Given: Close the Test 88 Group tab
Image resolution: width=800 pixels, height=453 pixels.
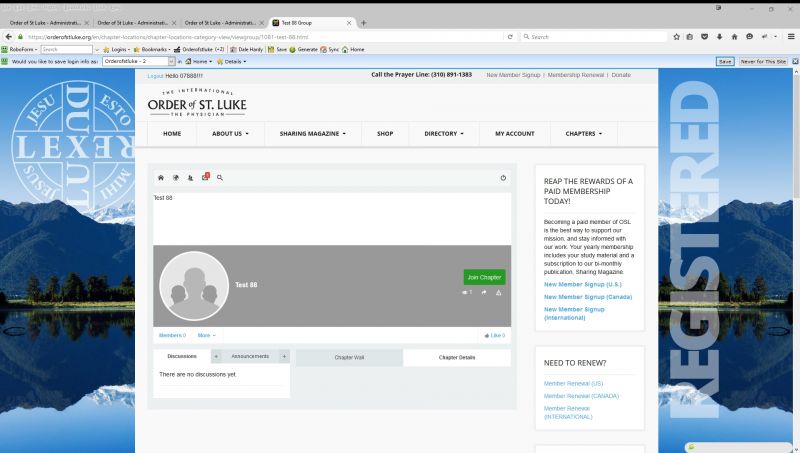Looking at the screenshot, I should click(x=349, y=23).
